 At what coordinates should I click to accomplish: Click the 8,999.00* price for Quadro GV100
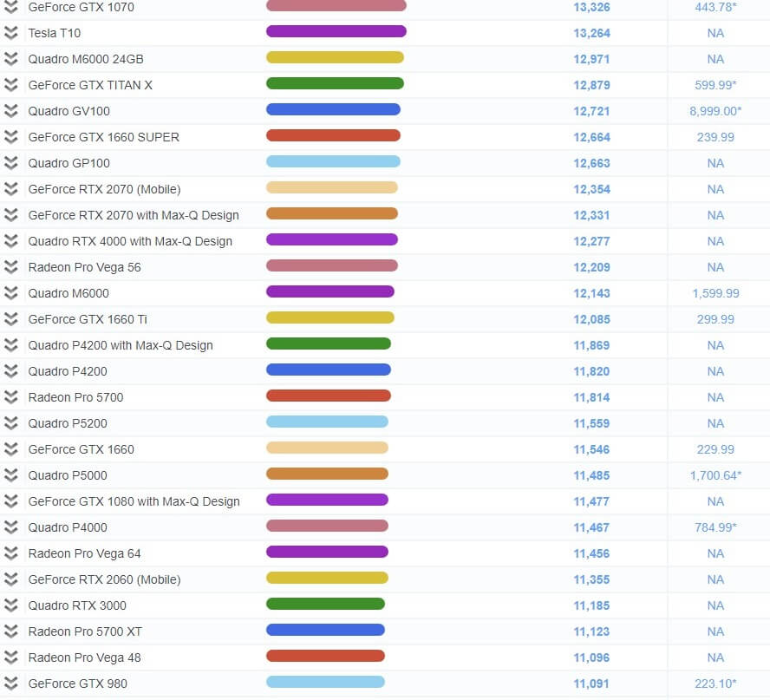pyautogui.click(x=716, y=111)
